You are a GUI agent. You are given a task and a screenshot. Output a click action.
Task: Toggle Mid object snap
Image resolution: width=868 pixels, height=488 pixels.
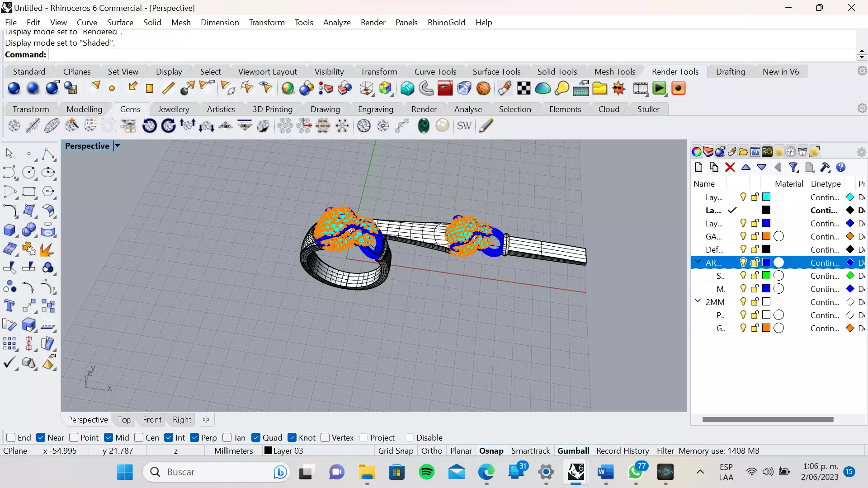(x=108, y=437)
